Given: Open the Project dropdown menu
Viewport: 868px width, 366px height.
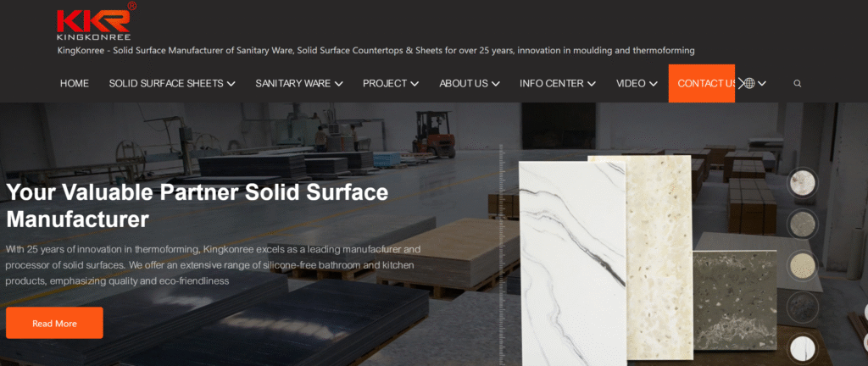Looking at the screenshot, I should (x=415, y=83).
